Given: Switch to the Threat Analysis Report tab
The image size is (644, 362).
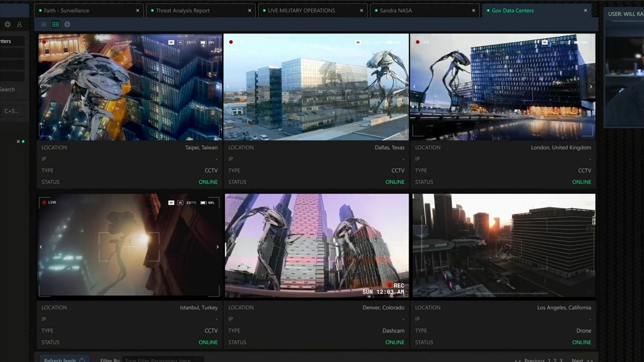Looking at the screenshot, I should click(x=182, y=10).
